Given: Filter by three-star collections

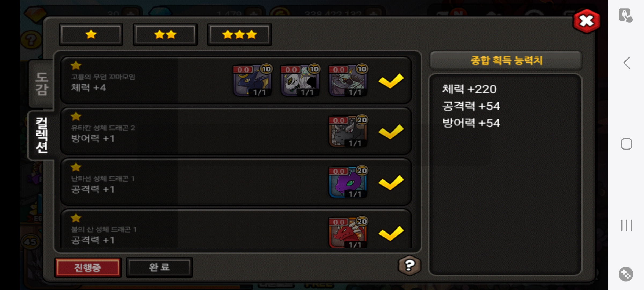Looking at the screenshot, I should (x=240, y=34).
